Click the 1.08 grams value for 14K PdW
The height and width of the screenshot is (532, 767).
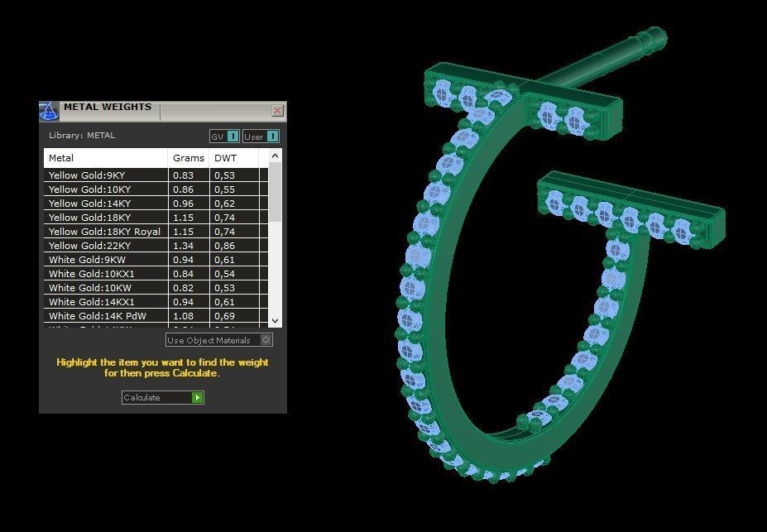coord(184,316)
